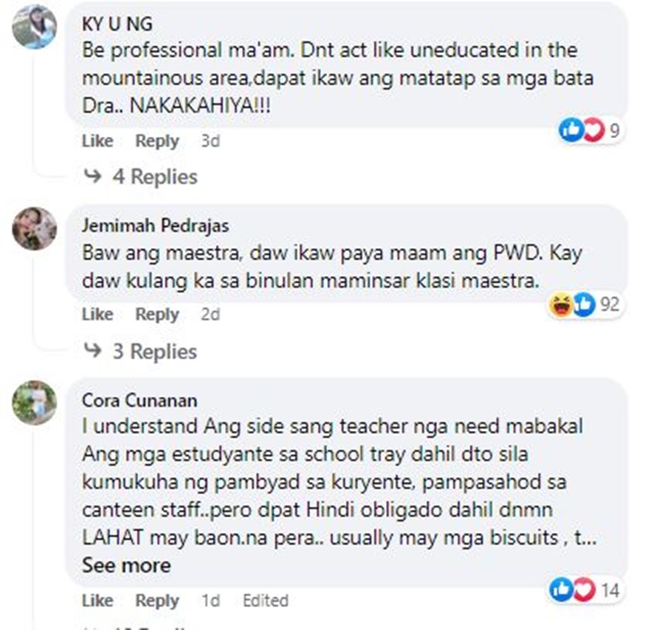This screenshot has height=630, width=672.
Task: Like Jemimah Pedrajas's comment
Action: point(98,315)
